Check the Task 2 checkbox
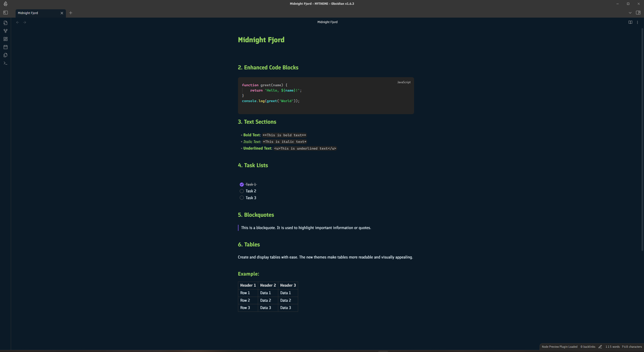This screenshot has width=644, height=352. point(242,191)
